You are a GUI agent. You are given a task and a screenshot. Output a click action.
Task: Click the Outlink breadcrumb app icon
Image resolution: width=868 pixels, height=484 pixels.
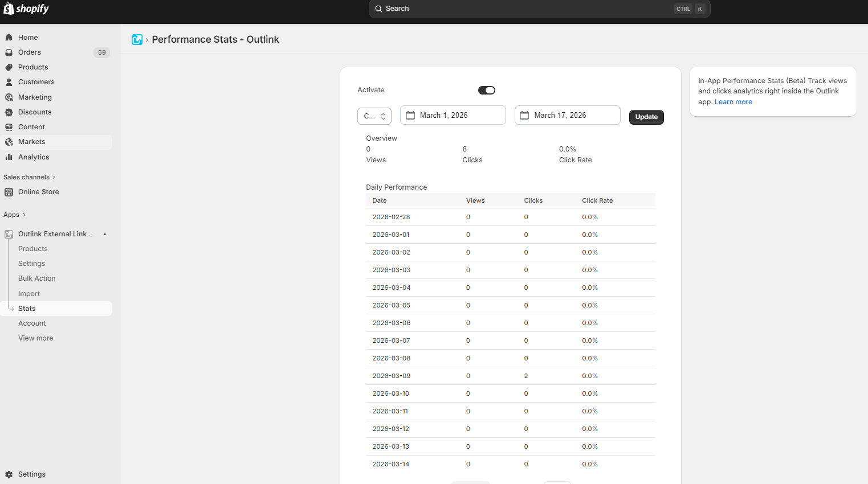pyautogui.click(x=137, y=39)
